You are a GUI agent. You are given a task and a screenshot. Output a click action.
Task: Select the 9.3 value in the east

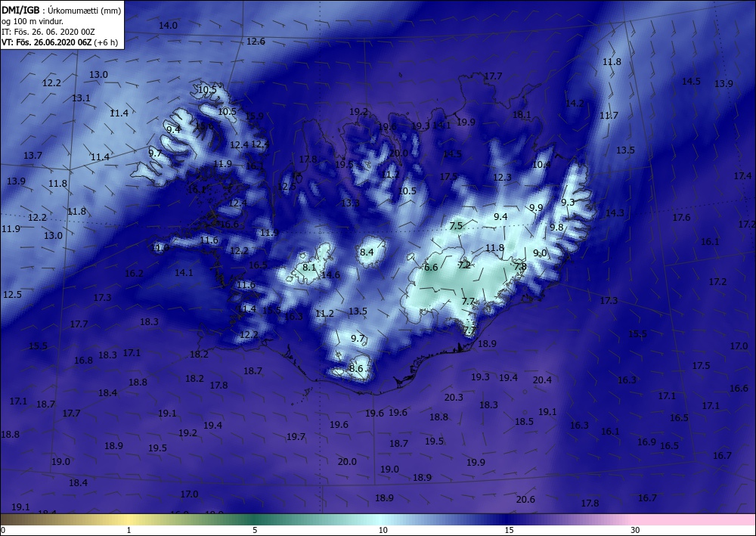568,203
